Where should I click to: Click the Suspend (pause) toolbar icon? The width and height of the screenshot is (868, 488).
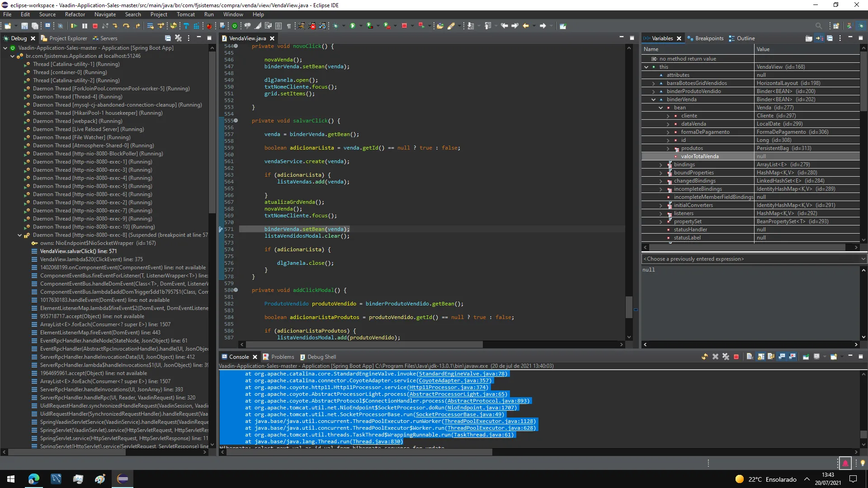click(85, 26)
